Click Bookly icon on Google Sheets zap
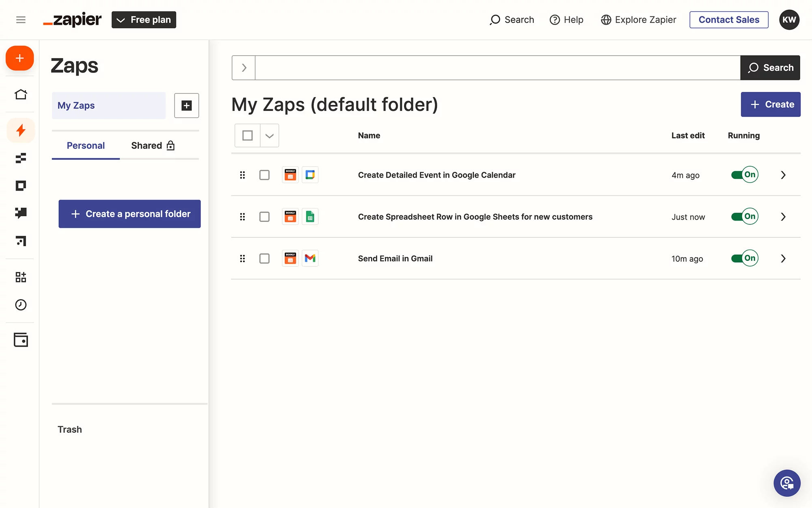812x508 pixels. click(290, 217)
